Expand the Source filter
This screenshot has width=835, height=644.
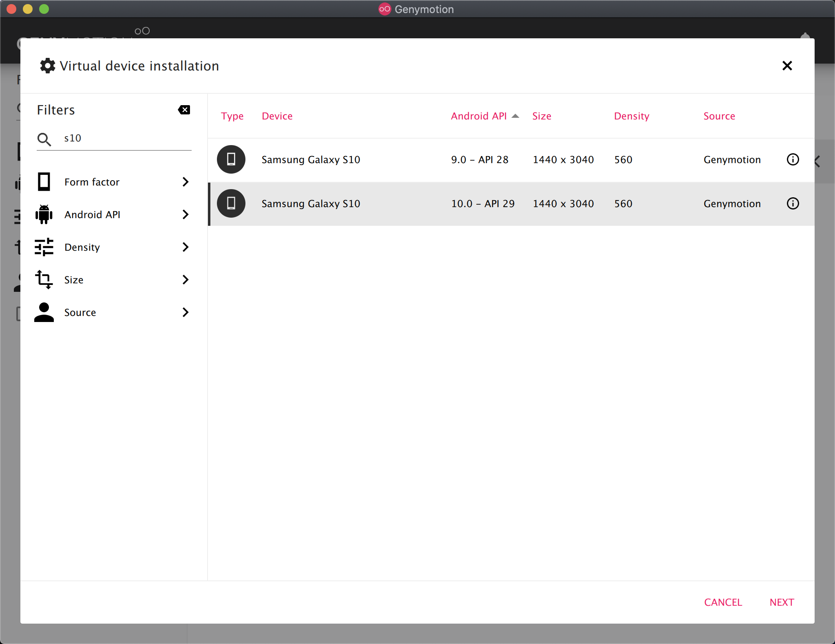click(186, 312)
